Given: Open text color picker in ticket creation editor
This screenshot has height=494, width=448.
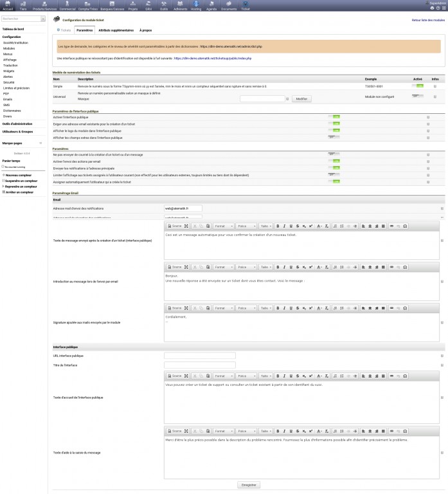Looking at the screenshot, I should click(x=319, y=226).
